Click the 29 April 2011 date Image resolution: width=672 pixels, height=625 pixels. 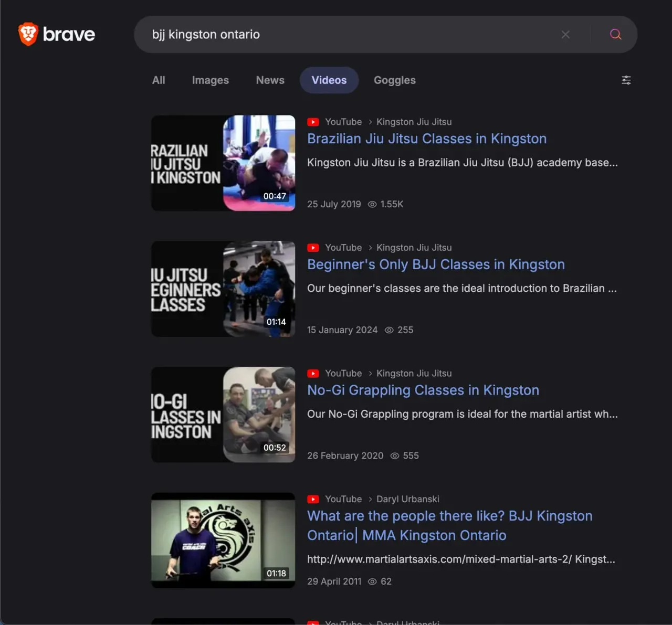coord(334,581)
